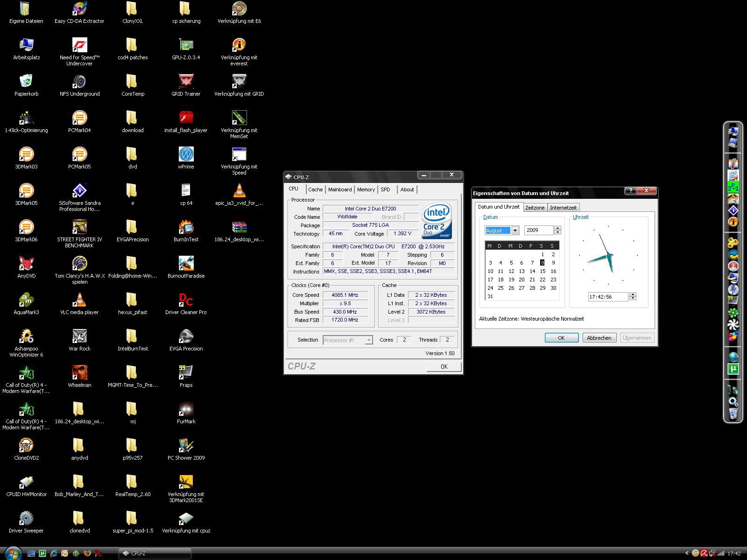Screen dimensions: 747x560
Task: Launch Tom Clancy's H.A.W.X spielen icon
Action: point(79,269)
